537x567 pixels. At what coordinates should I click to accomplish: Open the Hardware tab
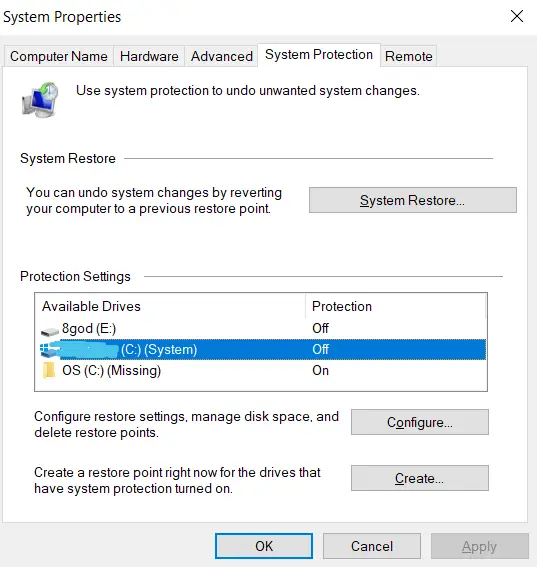pyautogui.click(x=149, y=56)
